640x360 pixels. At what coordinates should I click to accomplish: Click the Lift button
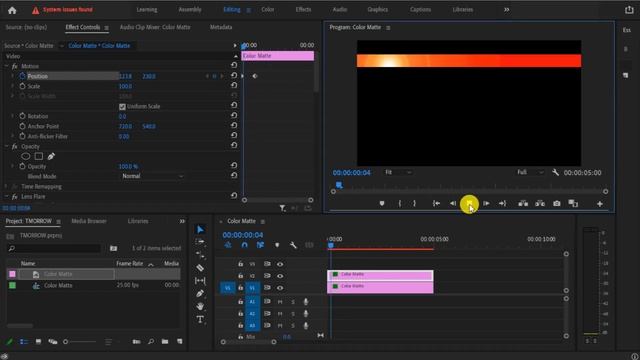click(x=523, y=203)
